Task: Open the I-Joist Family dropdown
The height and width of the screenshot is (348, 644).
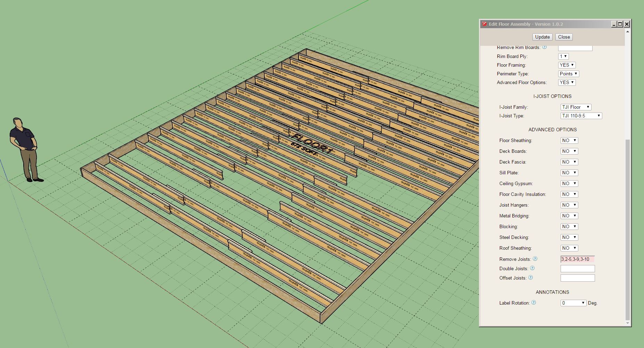Action: 576,107
